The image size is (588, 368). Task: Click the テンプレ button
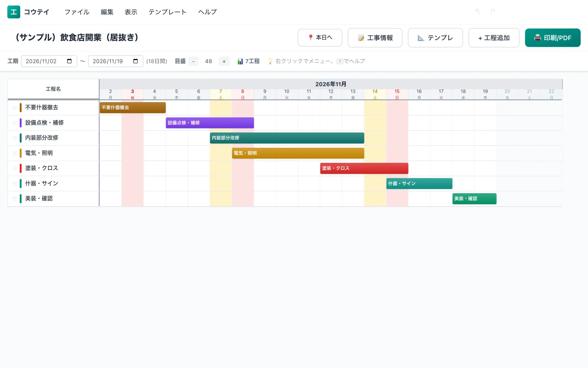click(435, 38)
